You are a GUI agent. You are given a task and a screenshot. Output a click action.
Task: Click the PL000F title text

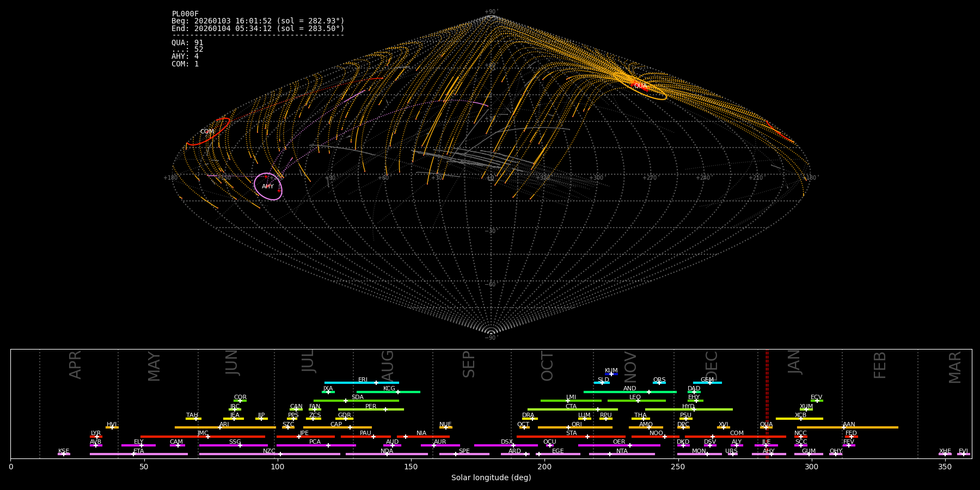(185, 14)
